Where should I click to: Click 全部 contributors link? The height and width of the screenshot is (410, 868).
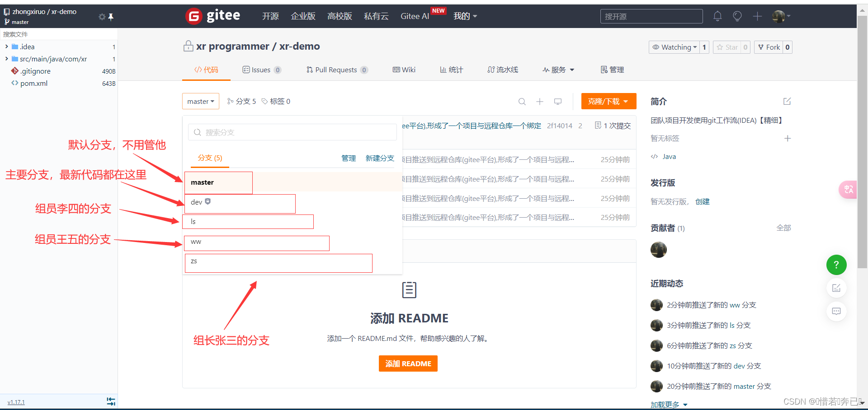[x=783, y=228]
